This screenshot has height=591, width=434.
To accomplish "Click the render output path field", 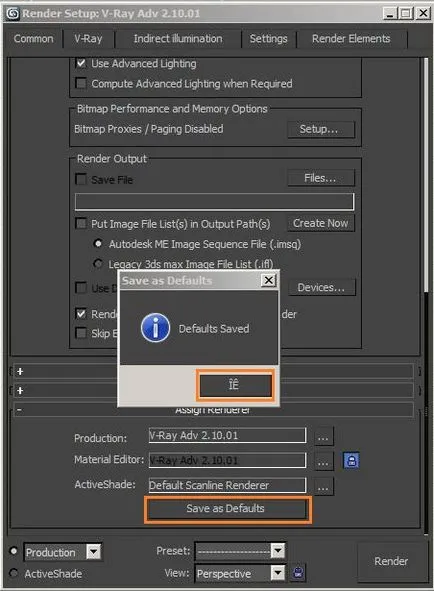I will (x=214, y=202).
